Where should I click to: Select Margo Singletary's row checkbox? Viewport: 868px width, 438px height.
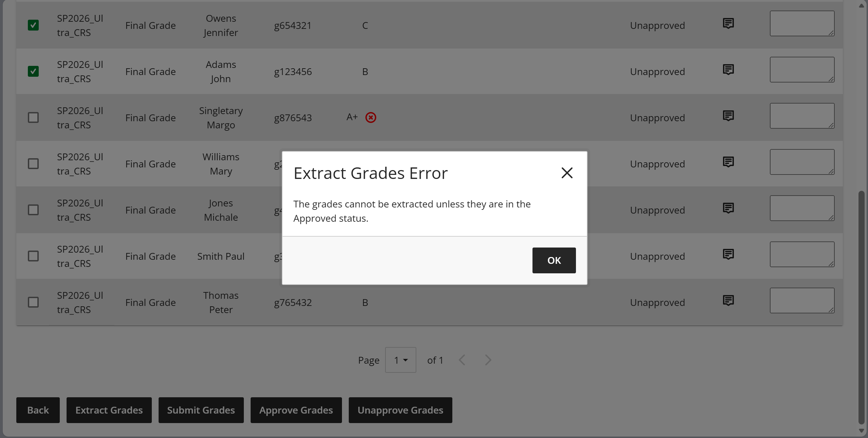(33, 117)
